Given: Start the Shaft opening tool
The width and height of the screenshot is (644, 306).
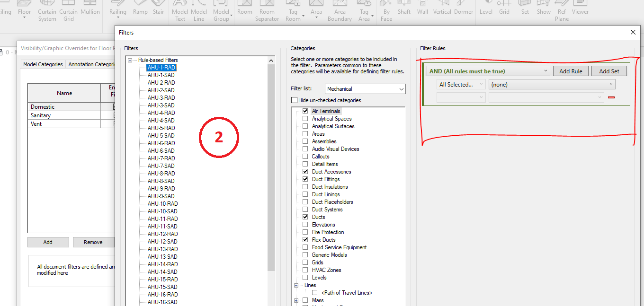Looking at the screenshot, I should pos(404,9).
